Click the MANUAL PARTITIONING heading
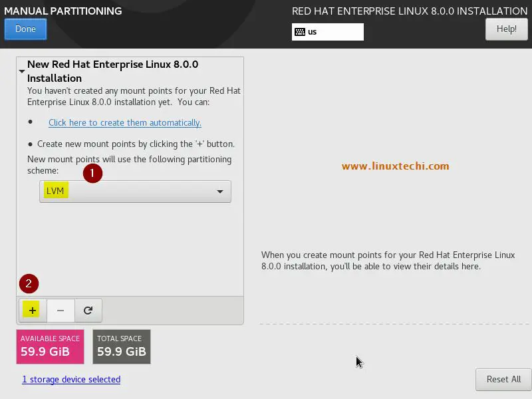Viewport: 532px width, 399px height. 63,11
